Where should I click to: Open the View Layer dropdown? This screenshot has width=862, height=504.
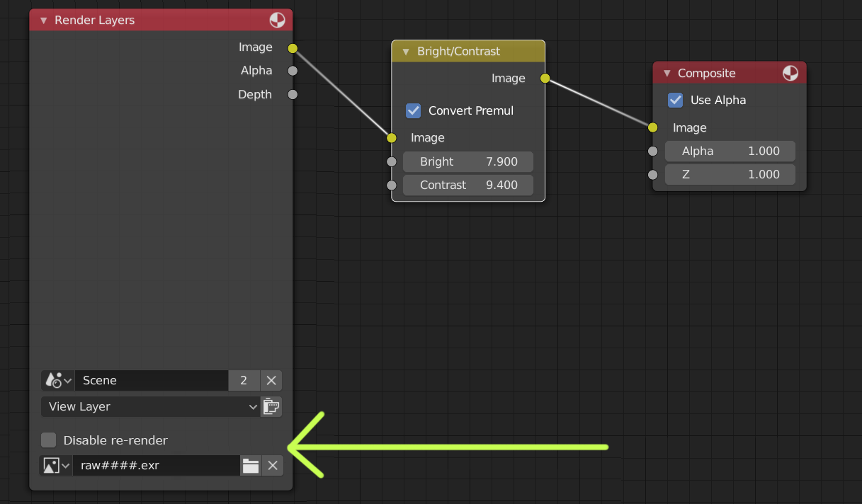(x=151, y=406)
